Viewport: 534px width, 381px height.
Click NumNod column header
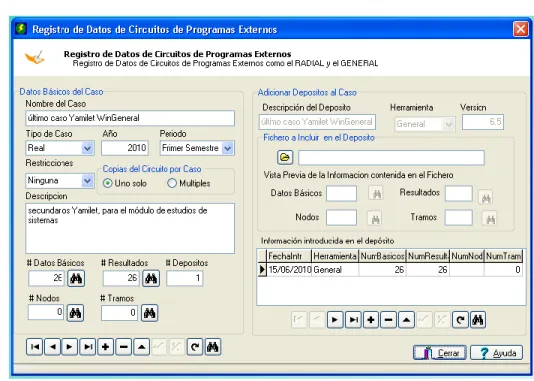[x=467, y=256]
